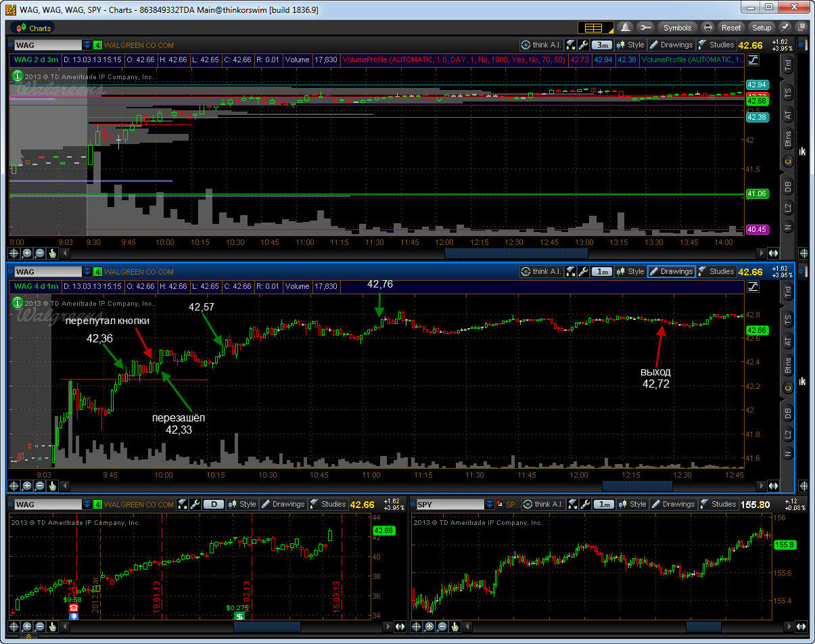The image size is (815, 644).
Task: Open the chart grid layout dropdown
Action: [596, 28]
